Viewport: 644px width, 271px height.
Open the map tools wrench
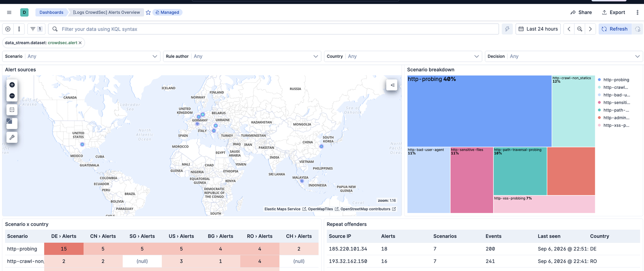[x=12, y=138]
